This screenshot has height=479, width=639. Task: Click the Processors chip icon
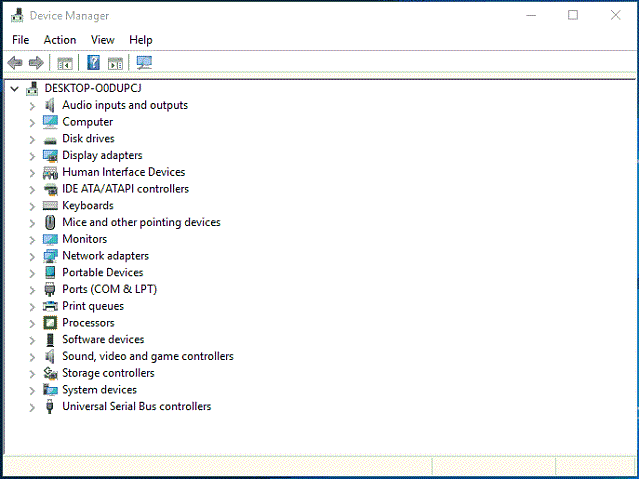(50, 323)
